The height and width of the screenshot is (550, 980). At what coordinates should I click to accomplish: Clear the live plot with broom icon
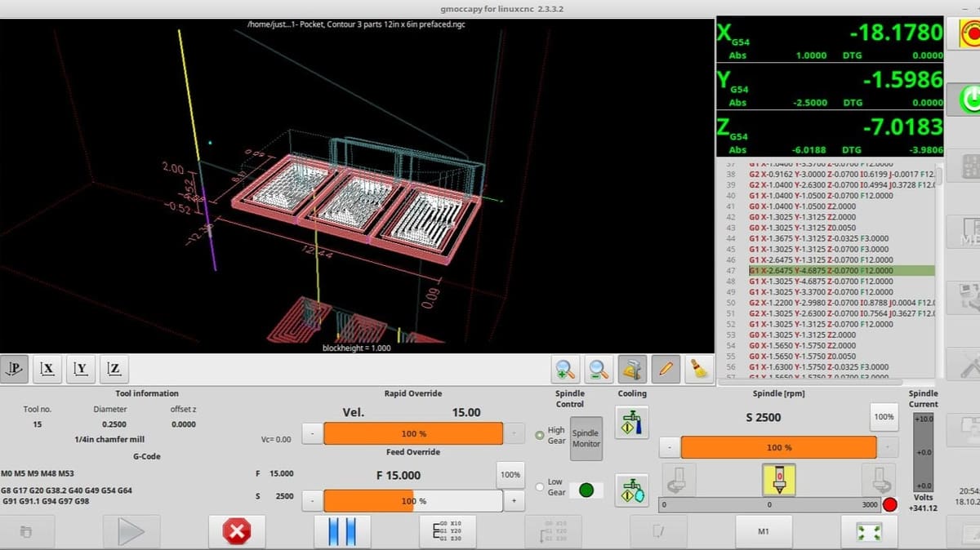(x=700, y=369)
